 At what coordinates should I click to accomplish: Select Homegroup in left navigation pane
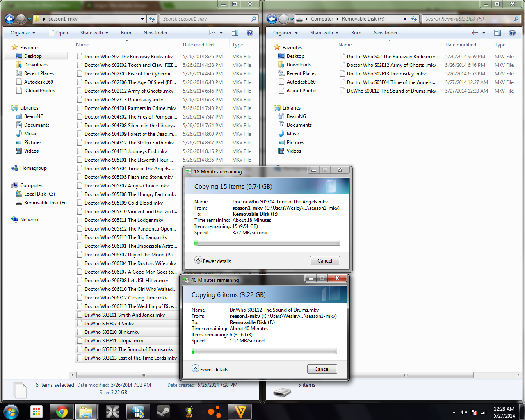point(33,168)
